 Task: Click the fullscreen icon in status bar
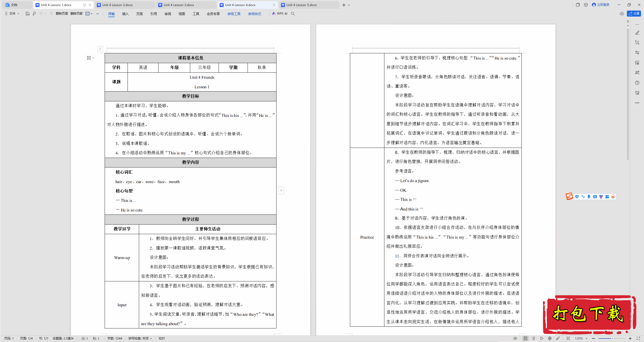pos(638,338)
